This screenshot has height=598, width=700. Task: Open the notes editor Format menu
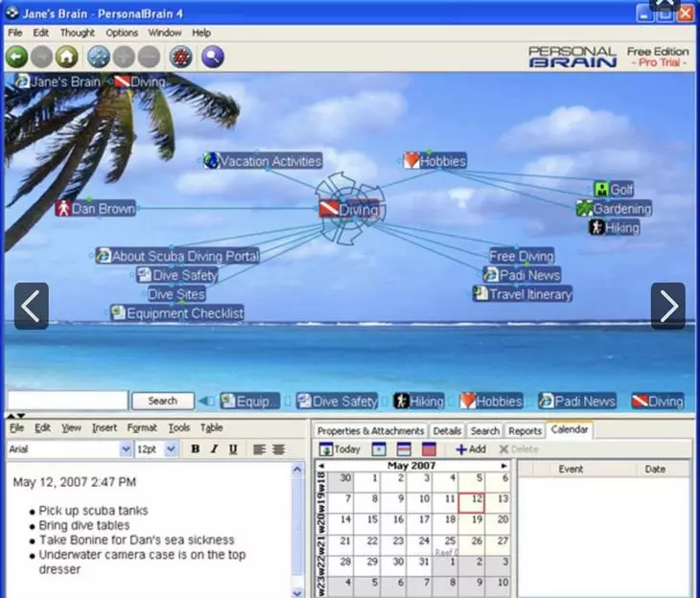(x=142, y=427)
